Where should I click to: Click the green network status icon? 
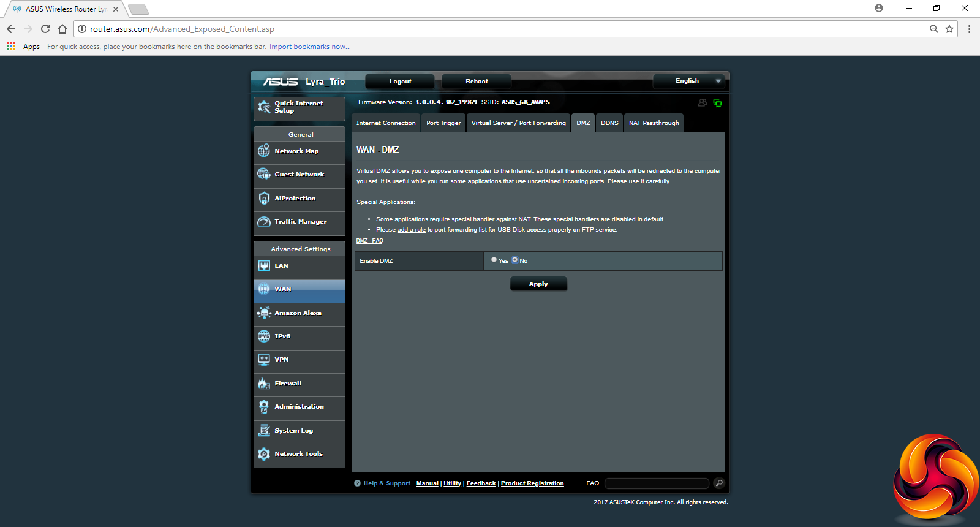pyautogui.click(x=717, y=103)
